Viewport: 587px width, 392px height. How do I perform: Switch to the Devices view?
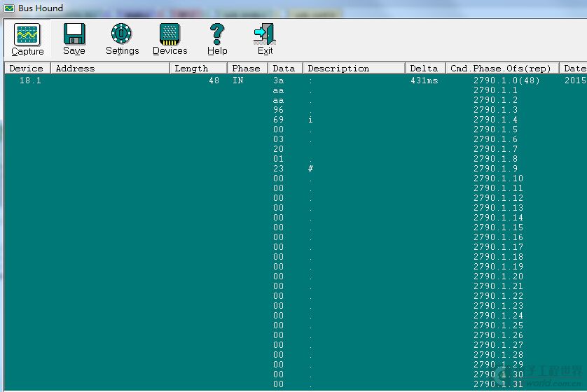(170, 40)
